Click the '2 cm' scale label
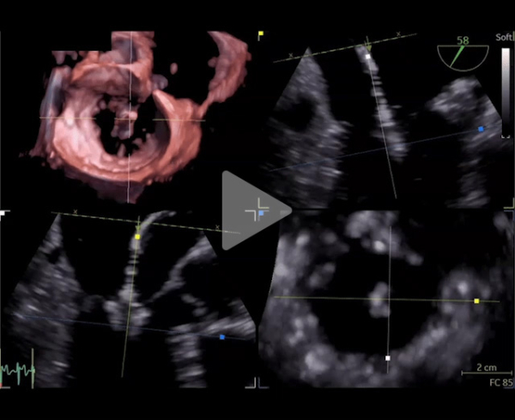The width and height of the screenshot is (515, 420). [x=487, y=368]
